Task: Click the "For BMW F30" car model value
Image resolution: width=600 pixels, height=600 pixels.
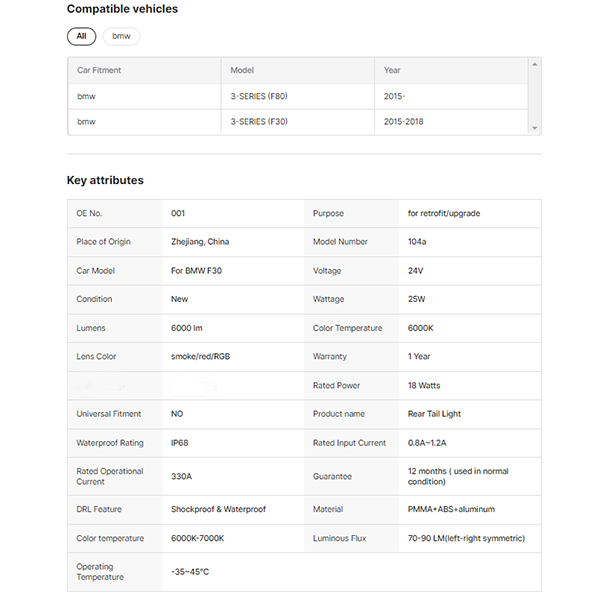Action: coord(195,270)
